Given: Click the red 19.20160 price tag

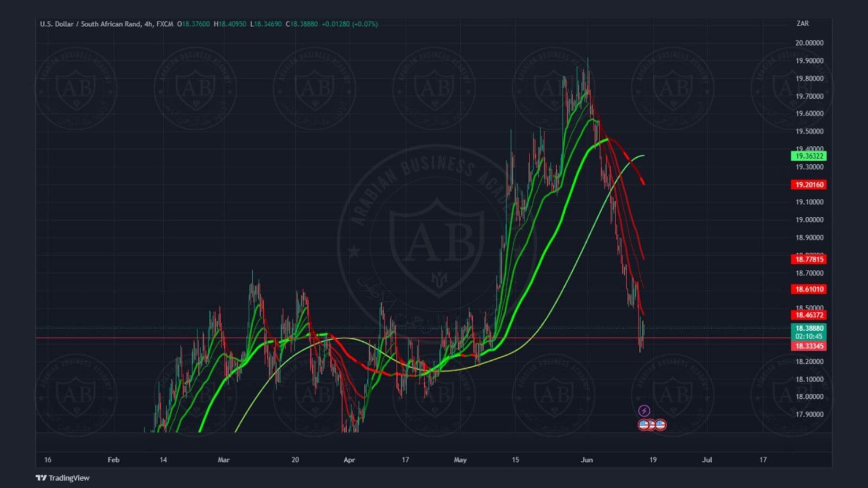Looking at the screenshot, I should [809, 185].
